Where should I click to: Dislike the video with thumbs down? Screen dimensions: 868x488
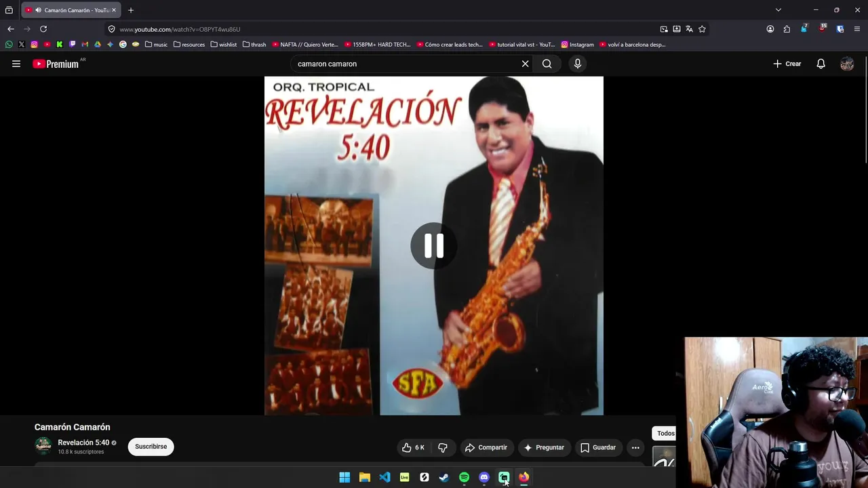(x=443, y=447)
